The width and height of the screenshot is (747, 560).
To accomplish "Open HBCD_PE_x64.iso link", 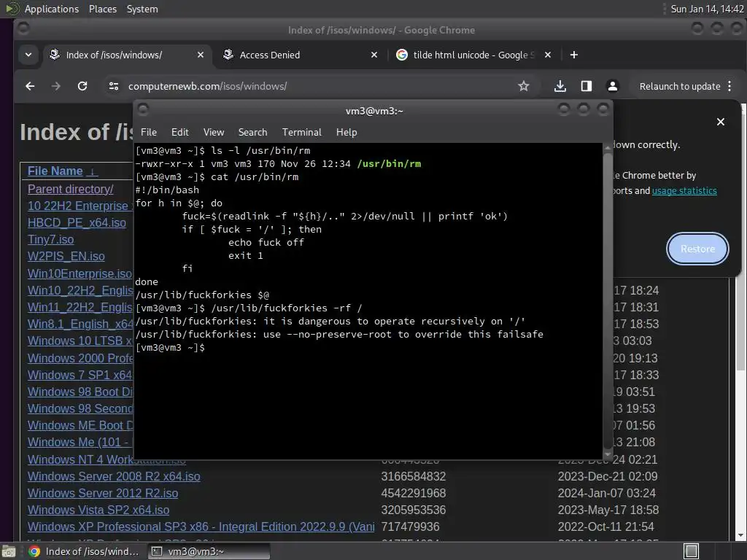I will [x=77, y=223].
